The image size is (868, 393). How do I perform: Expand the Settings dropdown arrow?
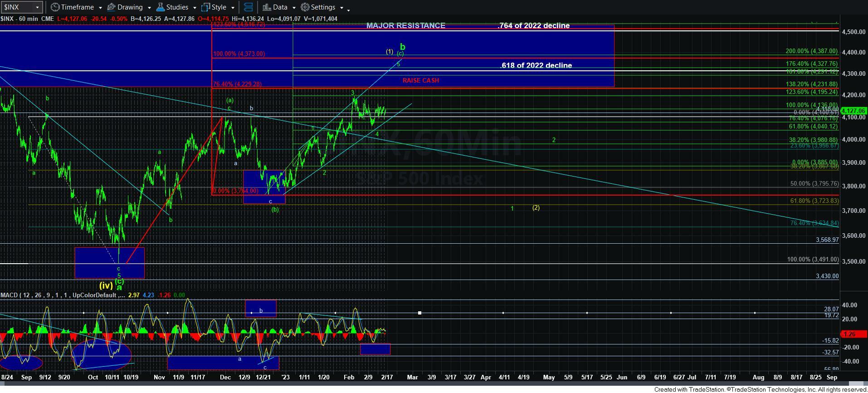pyautogui.click(x=341, y=8)
